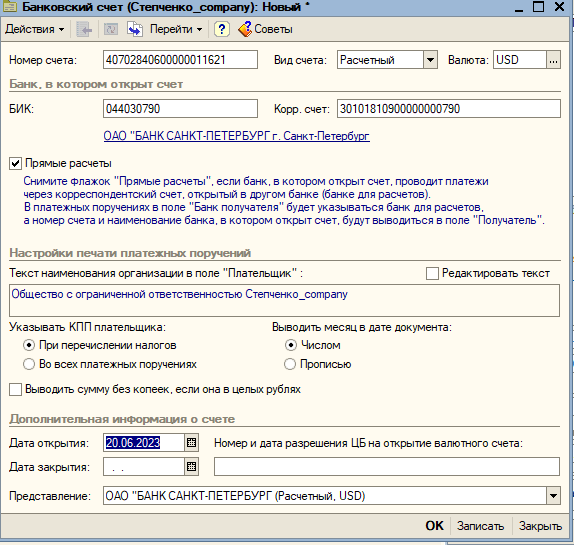Image resolution: width=574 pixels, height=545 pixels.
Task: Click the greyed back arrow toolbar icon
Action: point(84,29)
